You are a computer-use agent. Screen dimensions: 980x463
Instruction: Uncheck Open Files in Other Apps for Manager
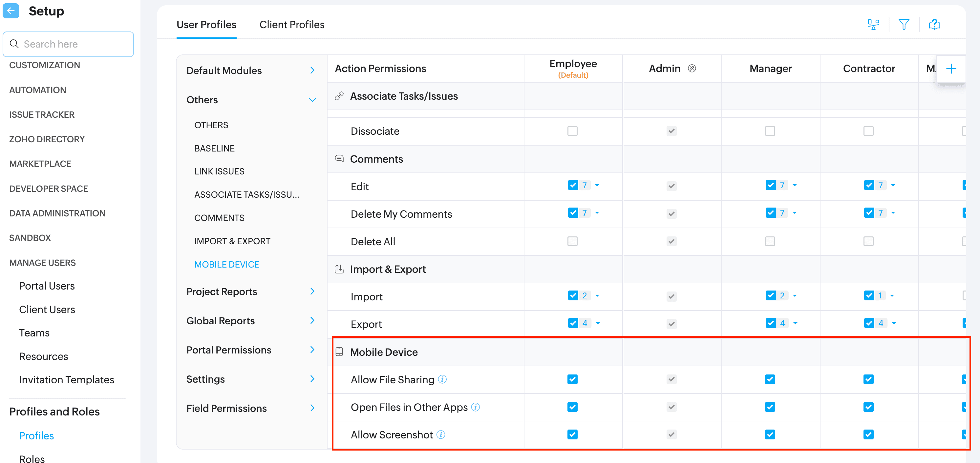tap(770, 407)
